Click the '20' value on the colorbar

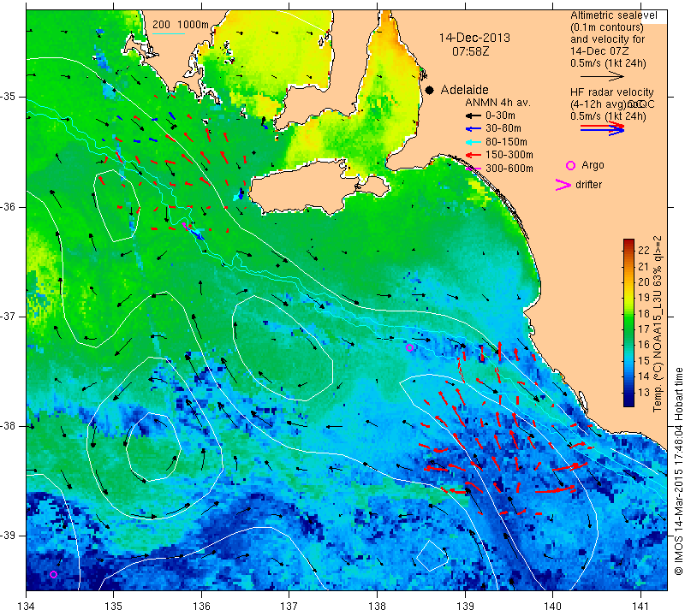tap(644, 282)
